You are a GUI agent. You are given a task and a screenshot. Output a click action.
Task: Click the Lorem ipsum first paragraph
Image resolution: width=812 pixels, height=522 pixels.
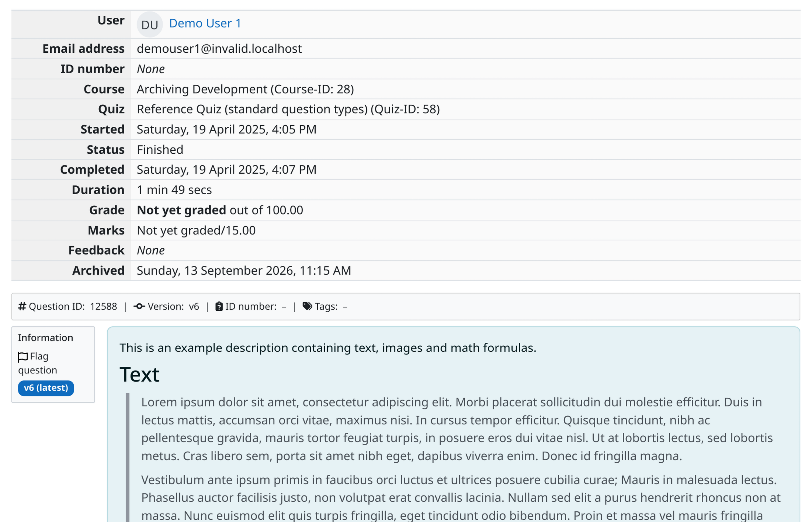coord(457,429)
